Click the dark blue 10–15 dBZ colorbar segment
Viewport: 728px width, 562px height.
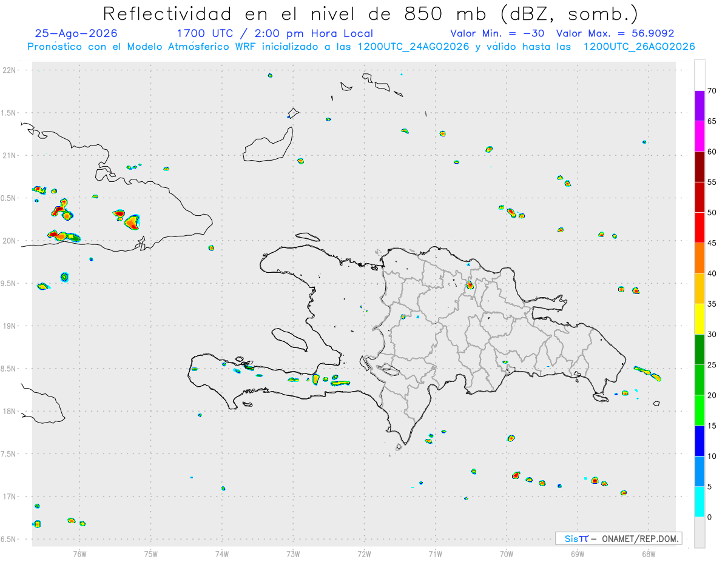tap(699, 441)
